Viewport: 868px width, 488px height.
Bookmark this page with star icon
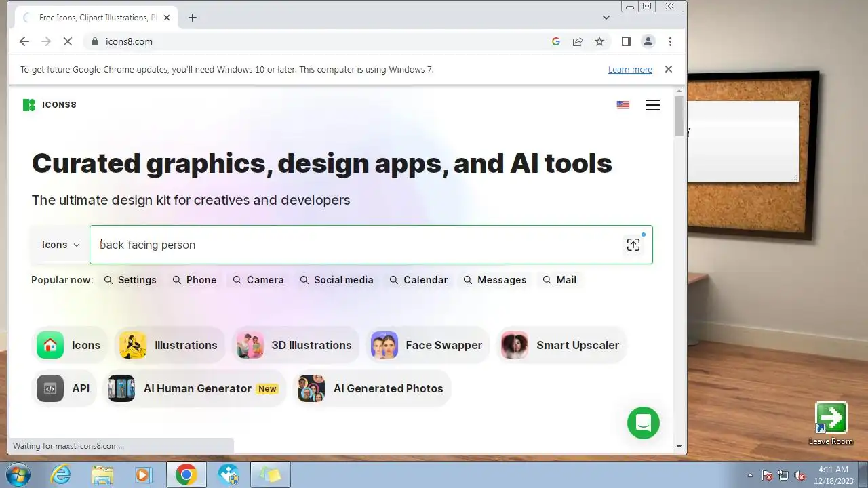(x=599, y=41)
